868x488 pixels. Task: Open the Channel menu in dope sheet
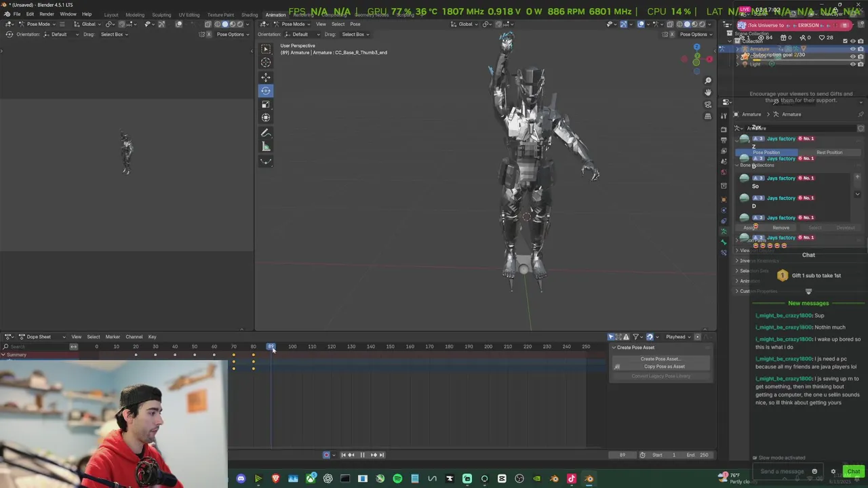click(x=134, y=337)
